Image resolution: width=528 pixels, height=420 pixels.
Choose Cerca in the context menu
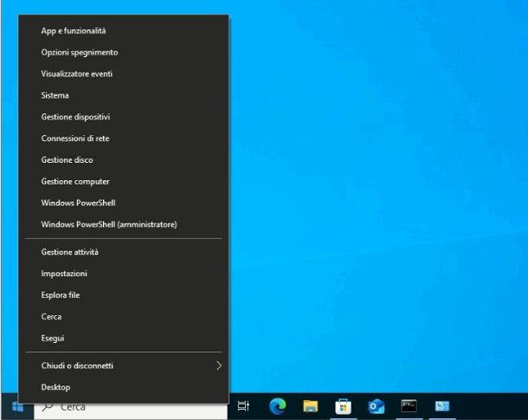pyautogui.click(x=124, y=317)
